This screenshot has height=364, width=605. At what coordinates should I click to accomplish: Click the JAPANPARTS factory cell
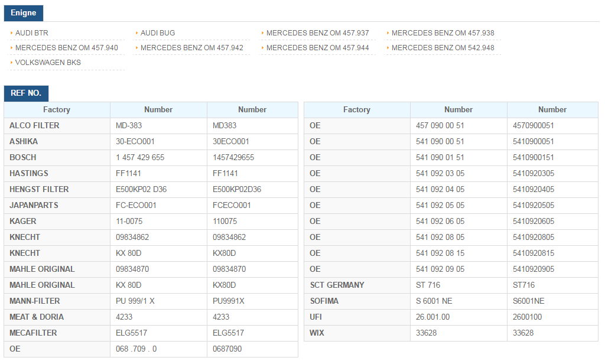(x=57, y=206)
